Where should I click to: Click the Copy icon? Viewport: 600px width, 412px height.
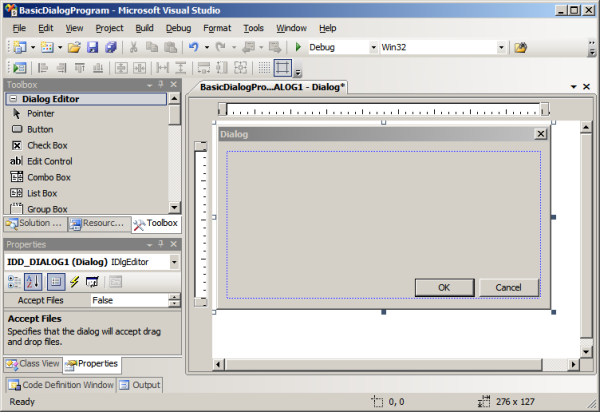152,47
